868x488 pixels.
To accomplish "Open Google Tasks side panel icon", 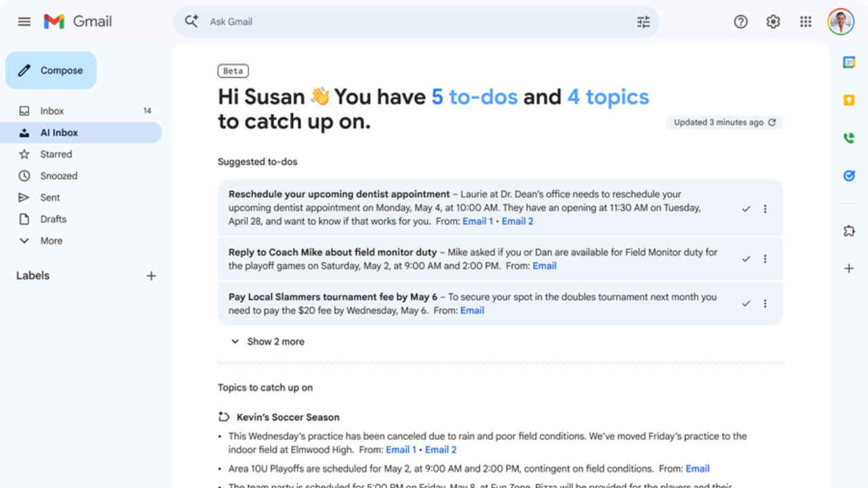I will coord(848,176).
